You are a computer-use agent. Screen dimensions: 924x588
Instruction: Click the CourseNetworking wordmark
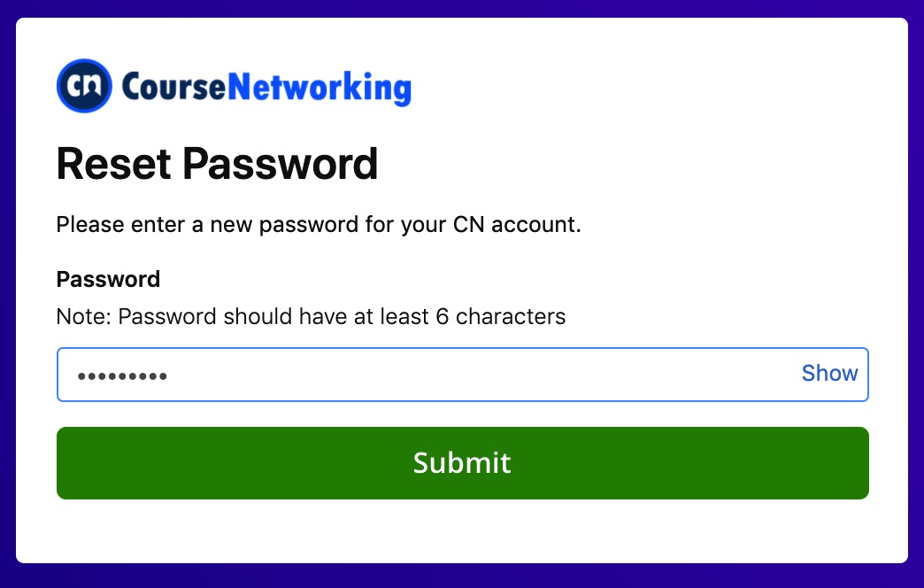(x=266, y=88)
